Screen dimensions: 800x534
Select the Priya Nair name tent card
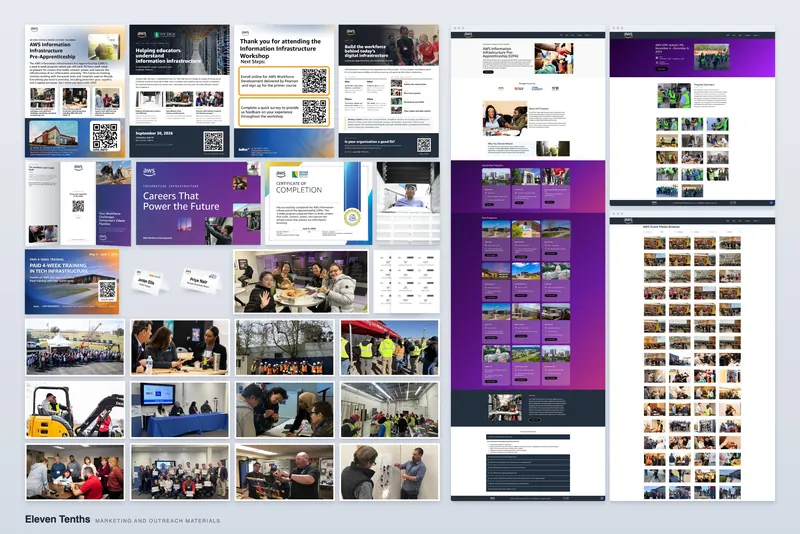click(x=201, y=281)
